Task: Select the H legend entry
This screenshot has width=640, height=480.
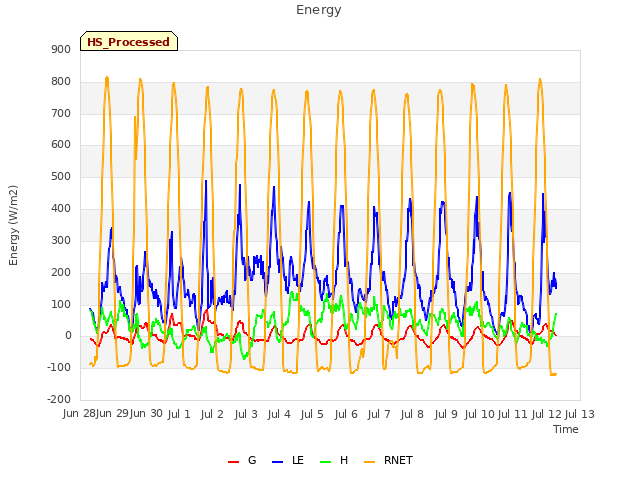Action: click(334, 460)
